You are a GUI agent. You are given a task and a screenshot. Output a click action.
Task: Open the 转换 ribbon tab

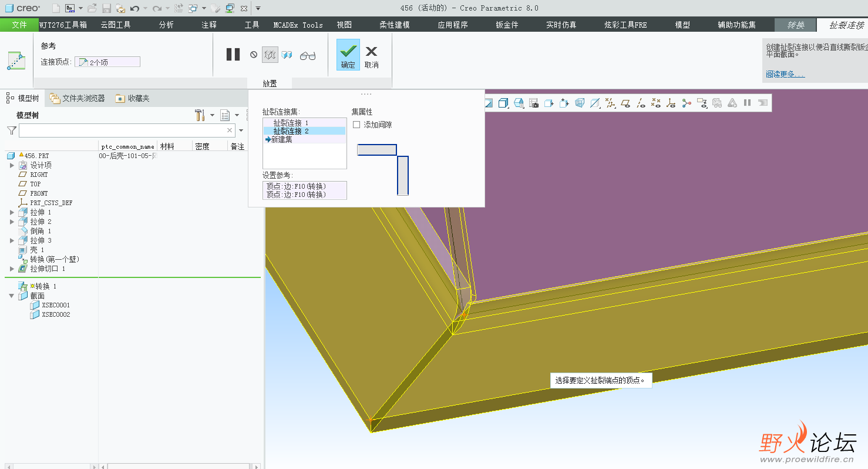point(796,25)
